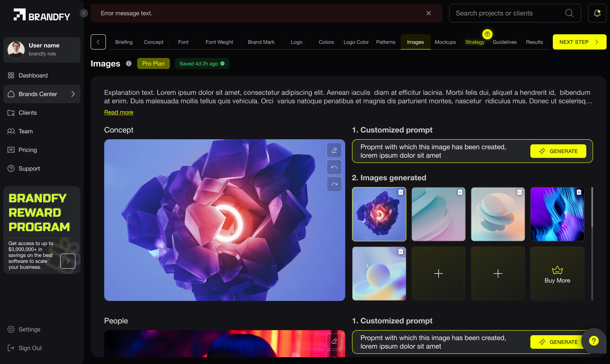
Task: Open Dashboard from the sidebar
Action: point(42,75)
